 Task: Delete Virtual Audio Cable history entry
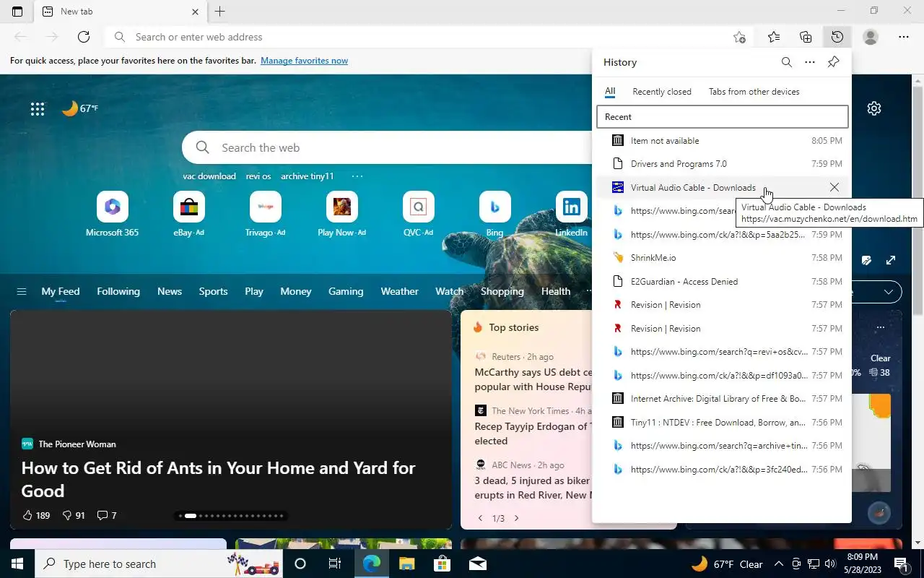click(x=834, y=187)
